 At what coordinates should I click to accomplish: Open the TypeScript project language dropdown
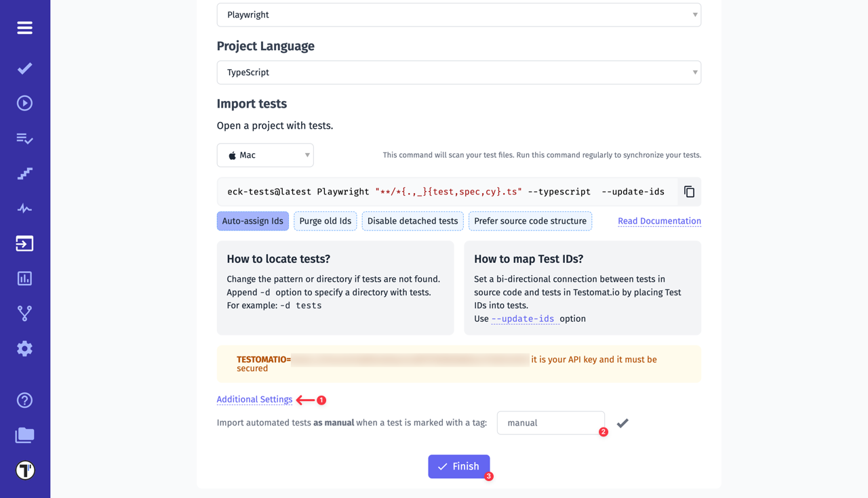point(458,72)
